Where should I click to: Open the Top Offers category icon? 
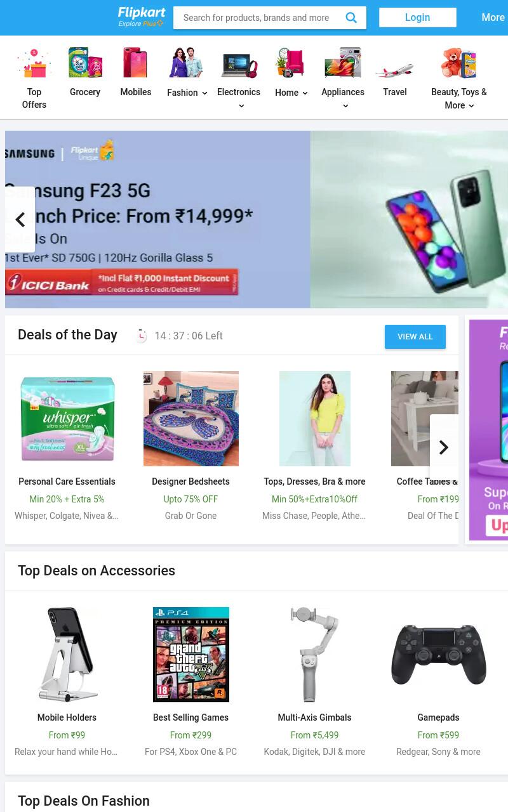34,63
